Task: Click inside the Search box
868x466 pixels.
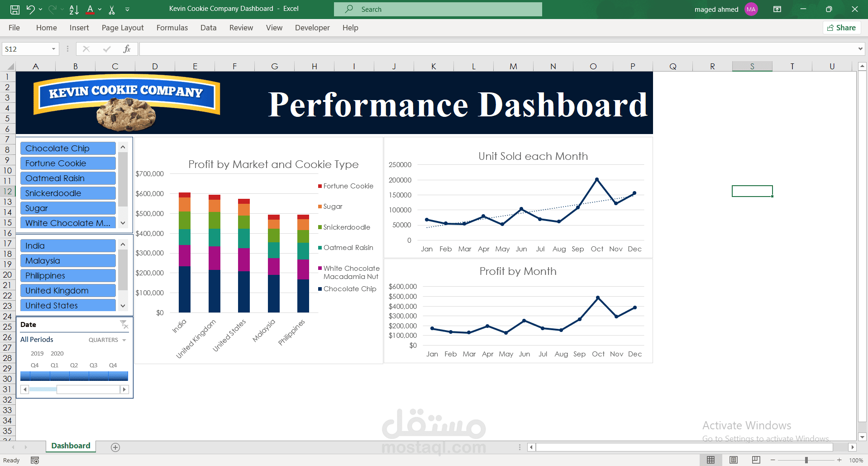Action: tap(437, 9)
